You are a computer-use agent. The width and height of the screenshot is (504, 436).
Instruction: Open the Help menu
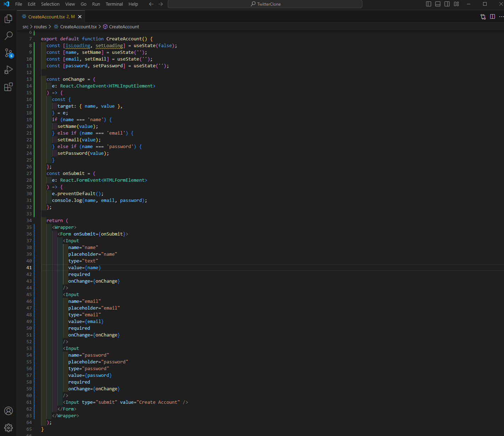click(133, 4)
